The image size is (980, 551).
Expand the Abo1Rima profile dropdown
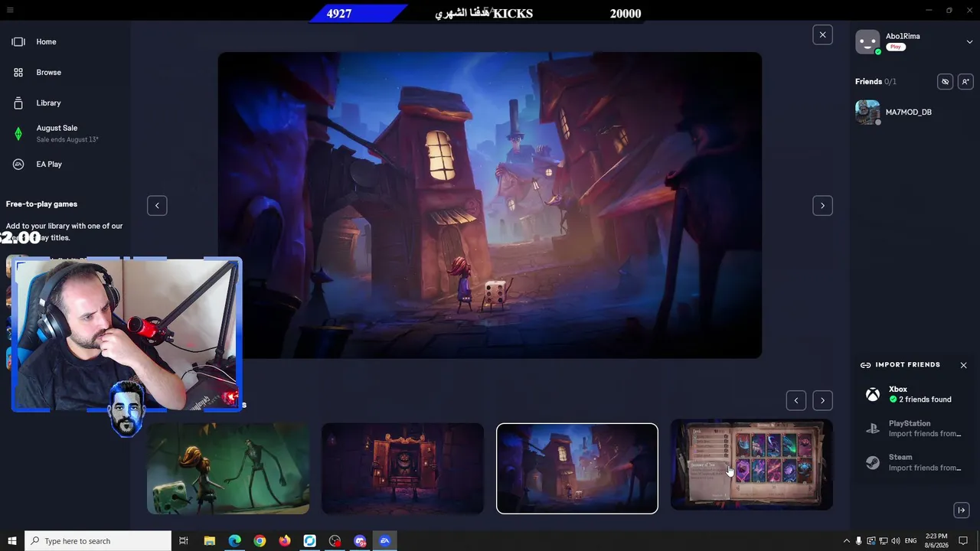point(969,42)
